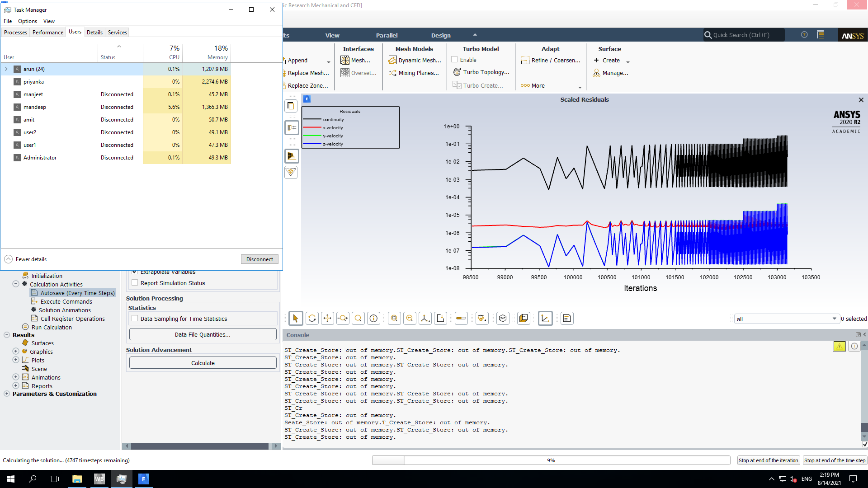868x488 pixels.
Task: Click the probe info icon
Action: pyautogui.click(x=373, y=319)
